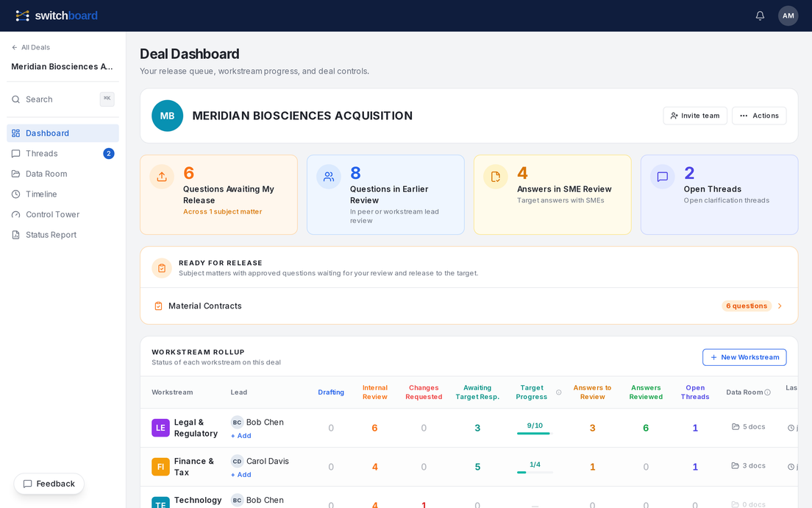The height and width of the screenshot is (508, 812).
Task: Open Questions in Earlier Review card
Action: pyautogui.click(x=385, y=195)
